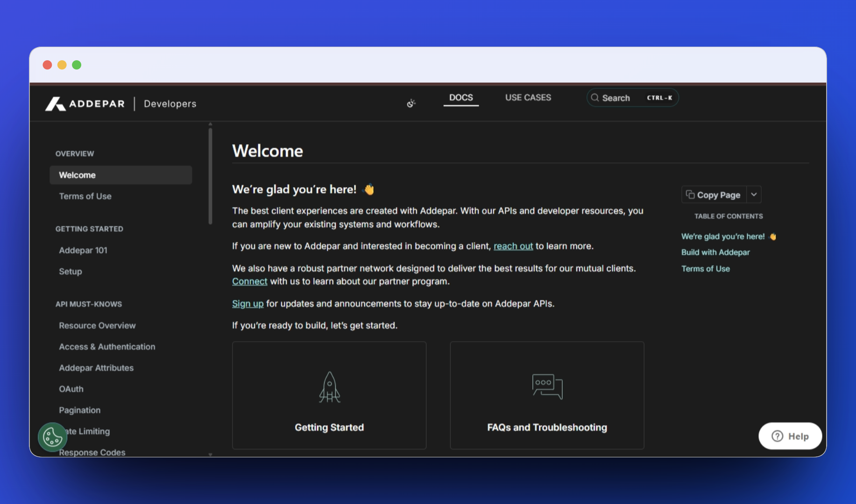The image size is (856, 504).
Task: Click the Developers header text
Action: click(170, 104)
